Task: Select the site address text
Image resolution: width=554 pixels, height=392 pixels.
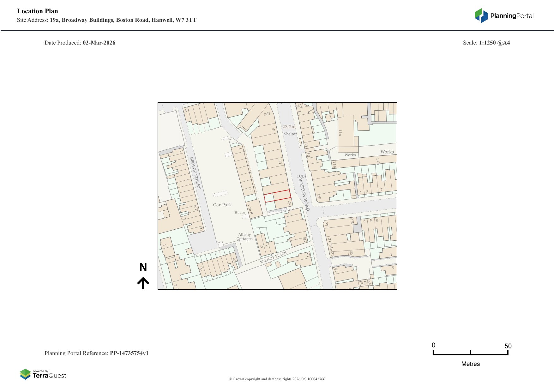Action: [x=107, y=20]
